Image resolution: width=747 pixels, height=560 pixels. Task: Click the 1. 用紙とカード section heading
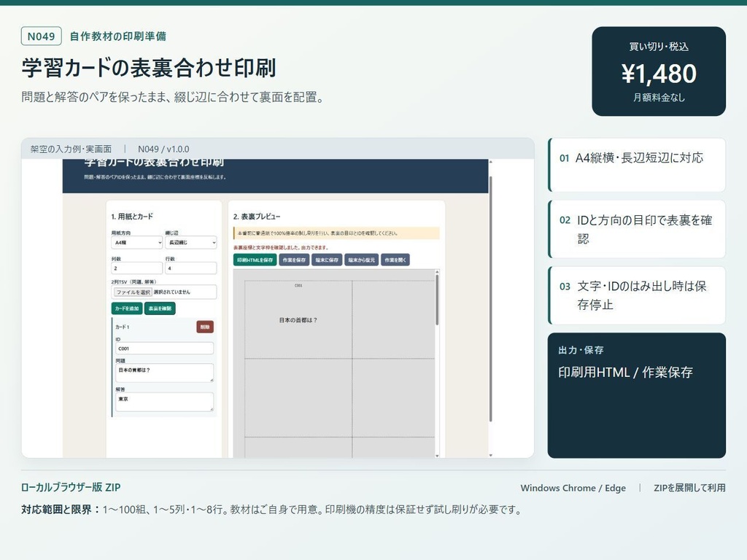(132, 216)
